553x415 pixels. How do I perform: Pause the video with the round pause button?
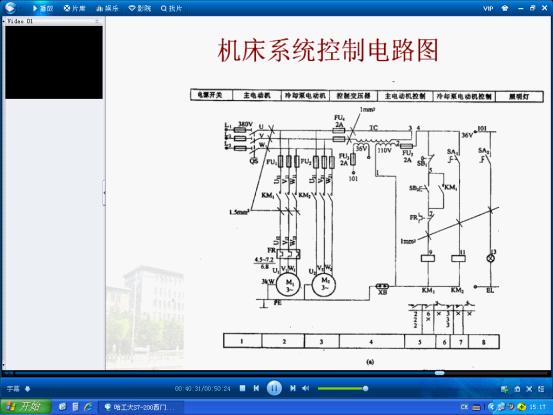point(274,388)
